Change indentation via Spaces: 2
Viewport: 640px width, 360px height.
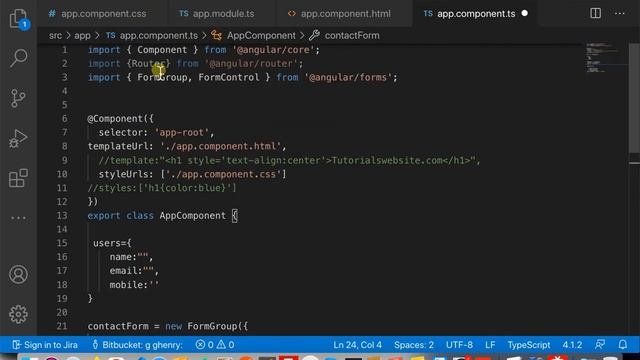coord(414,345)
